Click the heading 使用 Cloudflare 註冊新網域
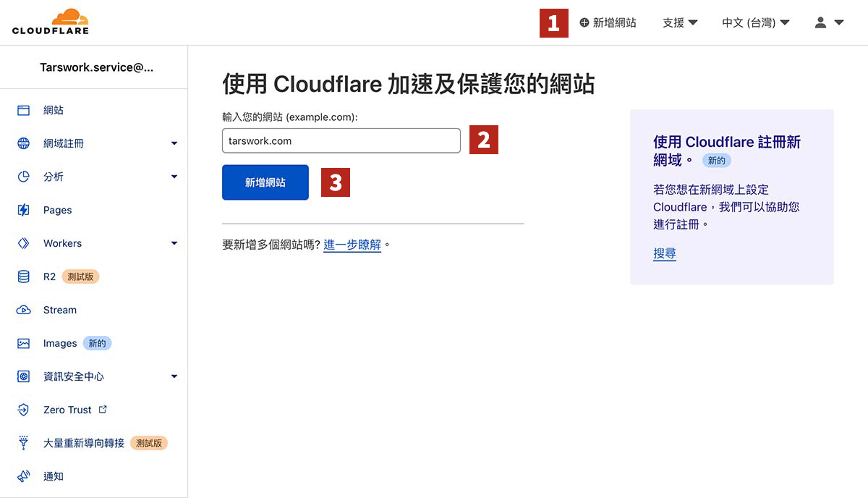868x498 pixels. pos(727,150)
